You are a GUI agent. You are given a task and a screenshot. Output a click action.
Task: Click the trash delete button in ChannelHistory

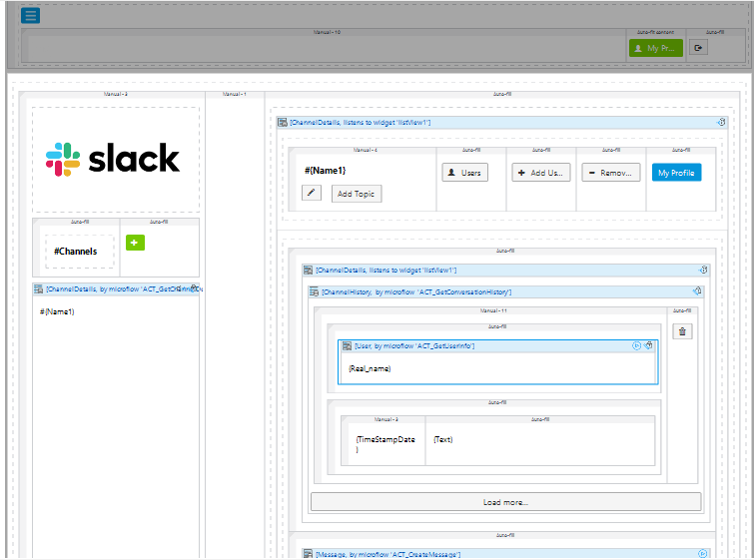tap(682, 331)
